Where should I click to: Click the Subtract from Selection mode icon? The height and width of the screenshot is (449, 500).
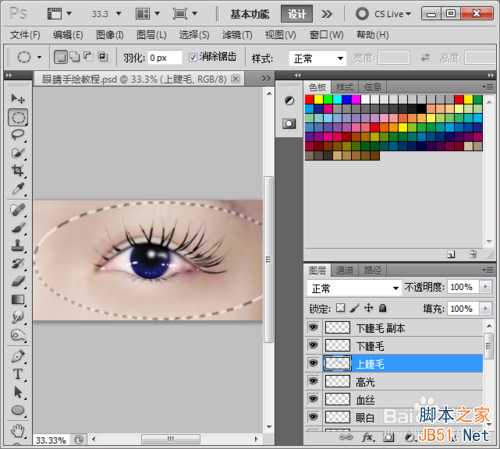pyautogui.click(x=89, y=57)
